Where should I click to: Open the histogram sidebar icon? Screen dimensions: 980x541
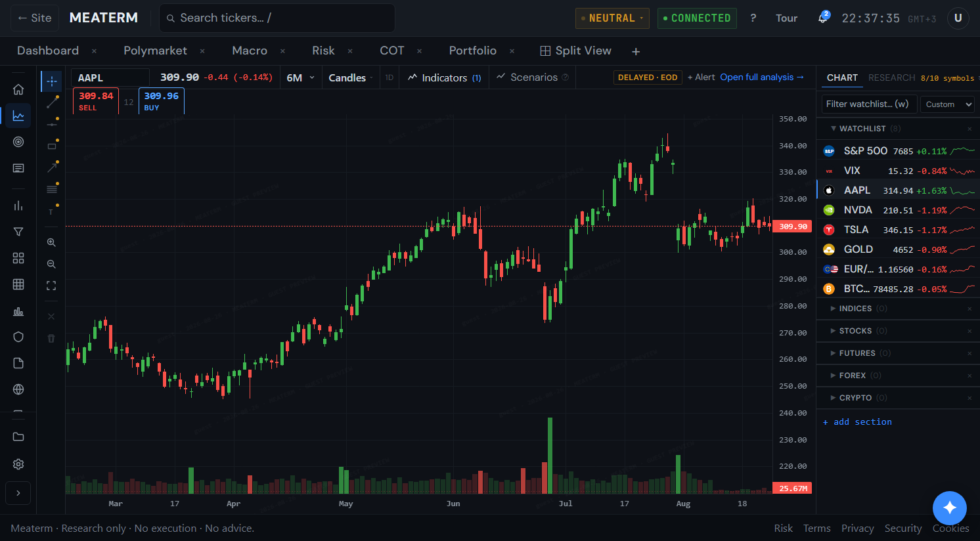[x=18, y=311]
